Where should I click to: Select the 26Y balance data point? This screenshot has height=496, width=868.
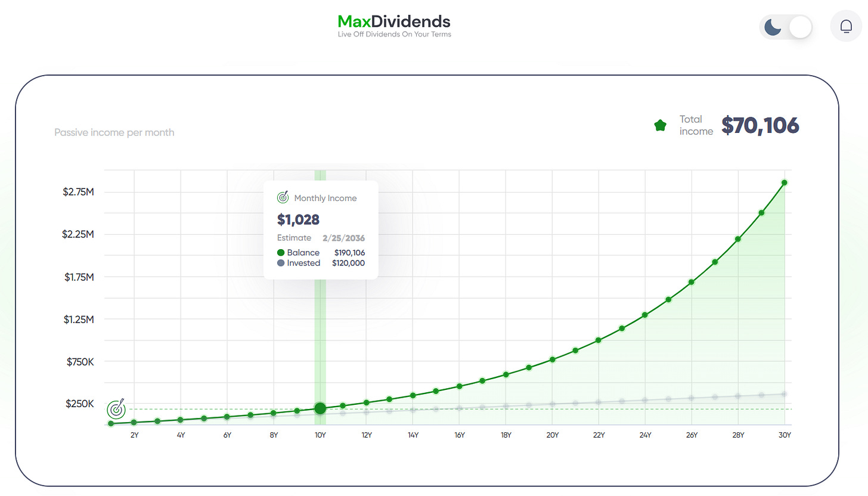(x=692, y=282)
